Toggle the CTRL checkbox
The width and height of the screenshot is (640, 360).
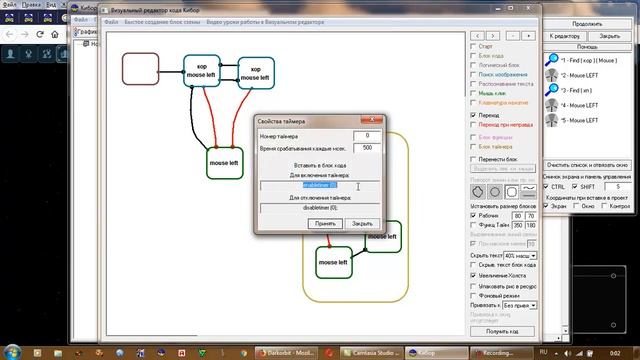(546, 187)
